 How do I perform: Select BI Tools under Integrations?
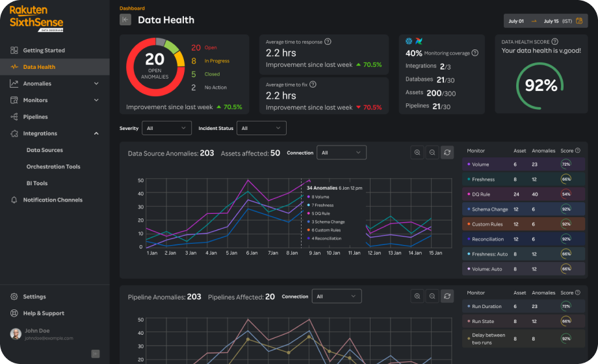37,183
